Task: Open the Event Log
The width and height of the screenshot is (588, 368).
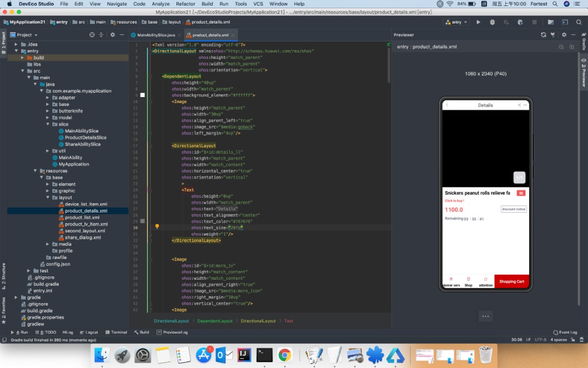Action: tap(567, 332)
